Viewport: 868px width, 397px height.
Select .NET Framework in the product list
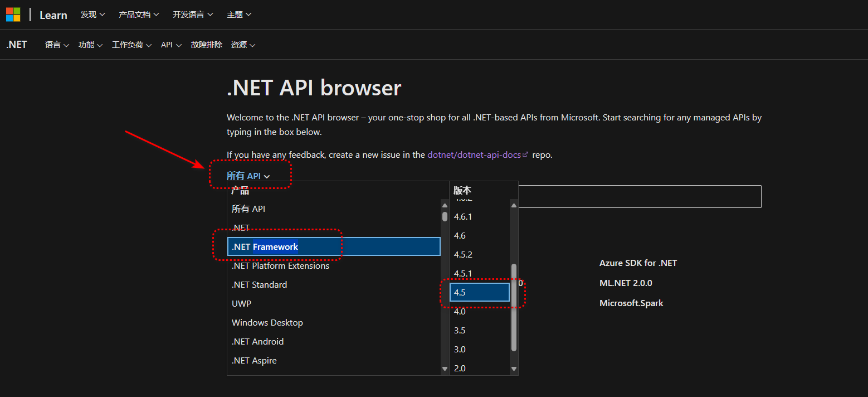pyautogui.click(x=334, y=246)
